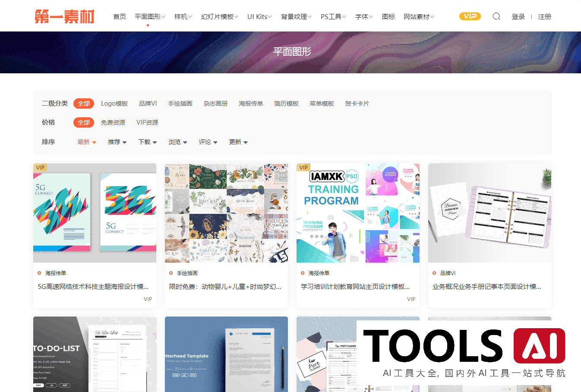Select 全部 in the 二级分类 filter
Viewport: 581px width, 392px height.
click(x=83, y=103)
